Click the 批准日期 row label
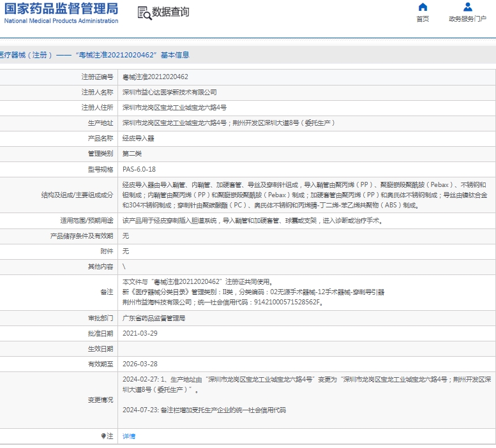 (x=100, y=334)
